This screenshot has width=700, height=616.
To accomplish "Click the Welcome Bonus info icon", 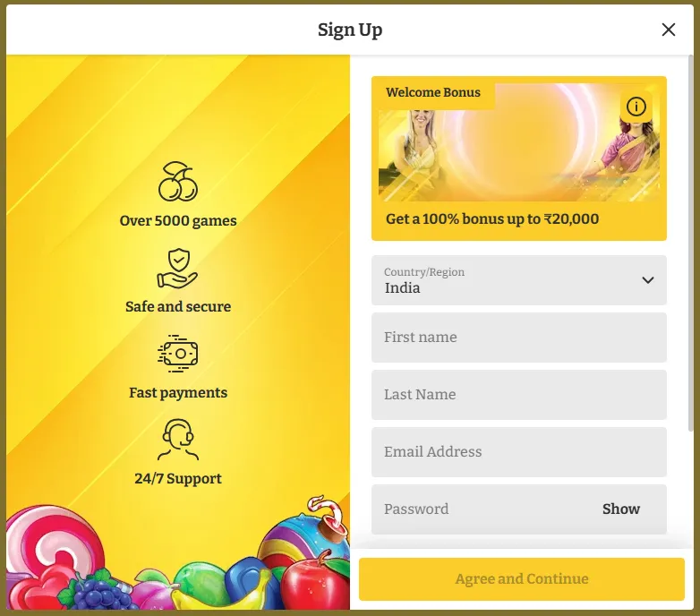I will click(x=636, y=107).
